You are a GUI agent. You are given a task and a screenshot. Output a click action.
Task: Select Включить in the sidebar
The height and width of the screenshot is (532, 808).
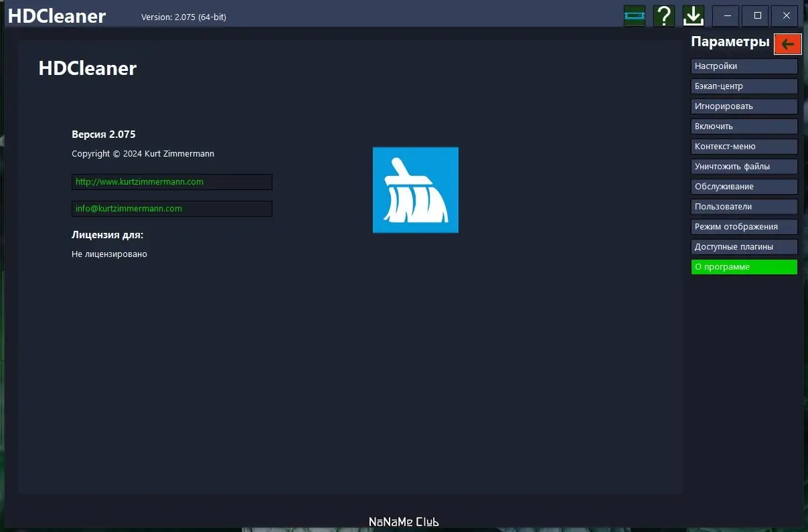744,126
